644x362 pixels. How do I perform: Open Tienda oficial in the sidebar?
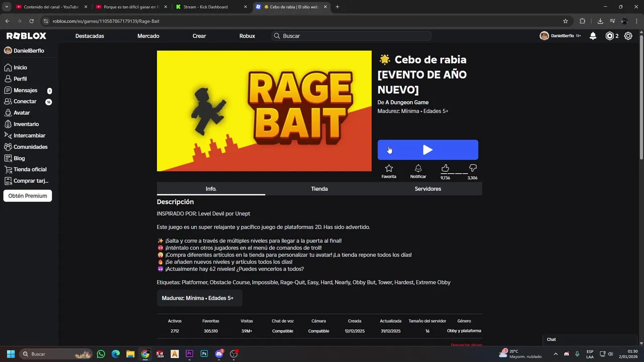26,169
